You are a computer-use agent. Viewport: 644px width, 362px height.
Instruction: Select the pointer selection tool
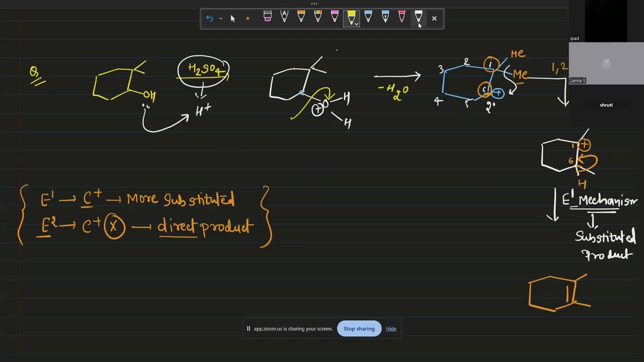232,19
